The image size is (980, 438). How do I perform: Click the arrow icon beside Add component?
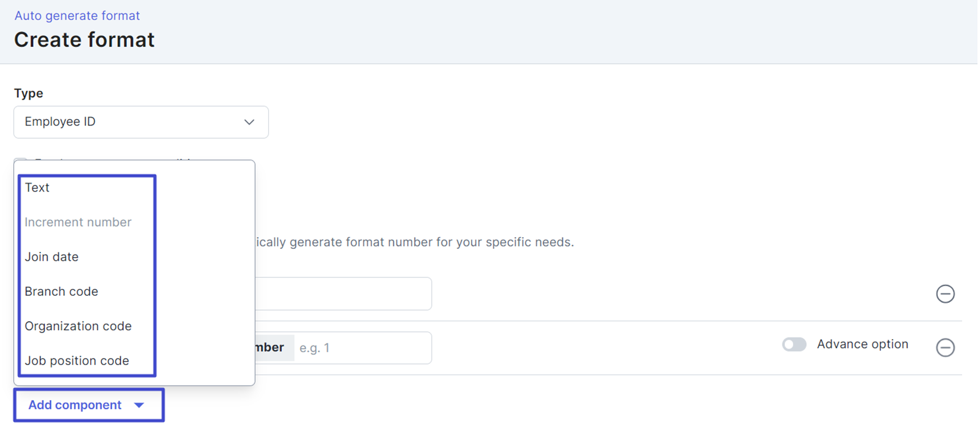pyautogui.click(x=139, y=405)
